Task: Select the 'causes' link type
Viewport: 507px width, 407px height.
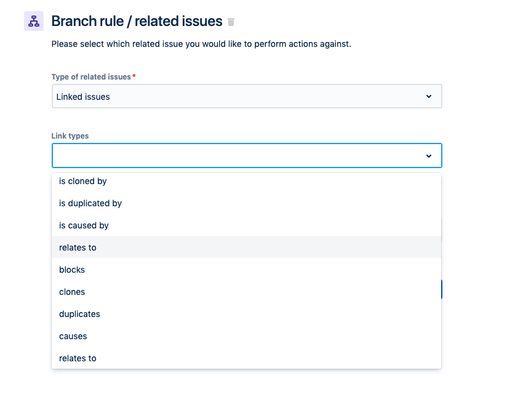Action: [x=247, y=336]
